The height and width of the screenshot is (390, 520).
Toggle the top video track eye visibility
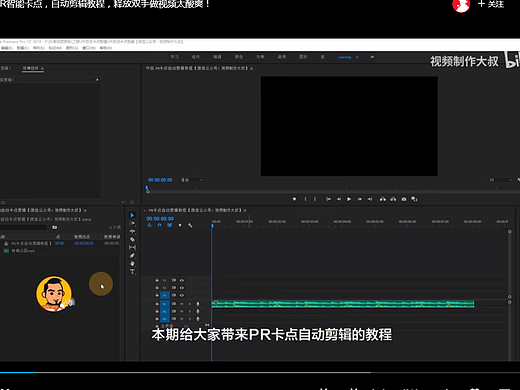point(182,280)
